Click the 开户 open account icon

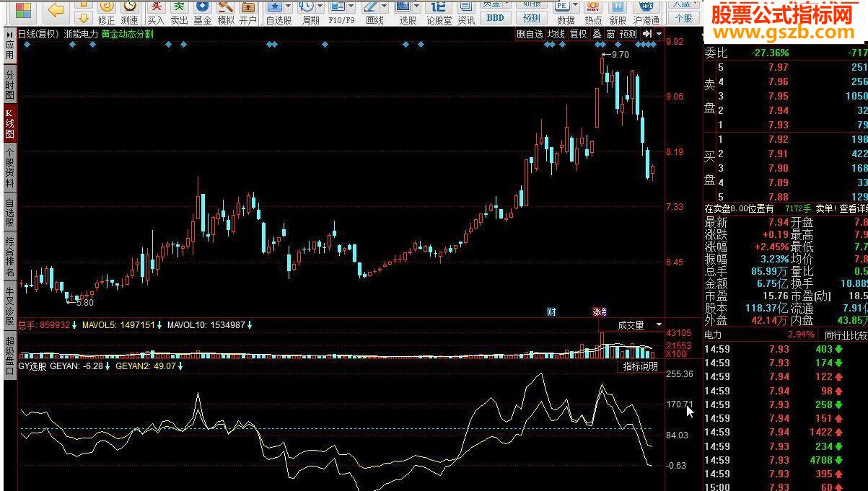pos(247,12)
